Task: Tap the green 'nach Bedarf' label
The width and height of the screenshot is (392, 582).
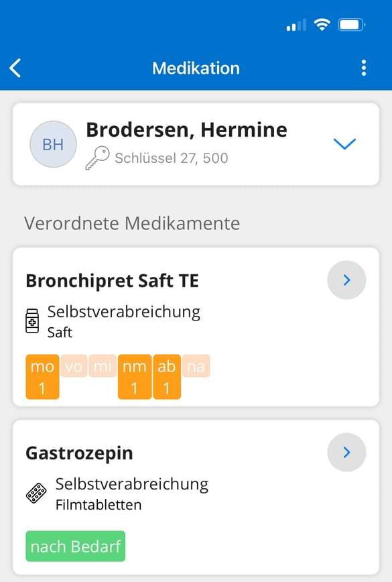Action: 75,546
